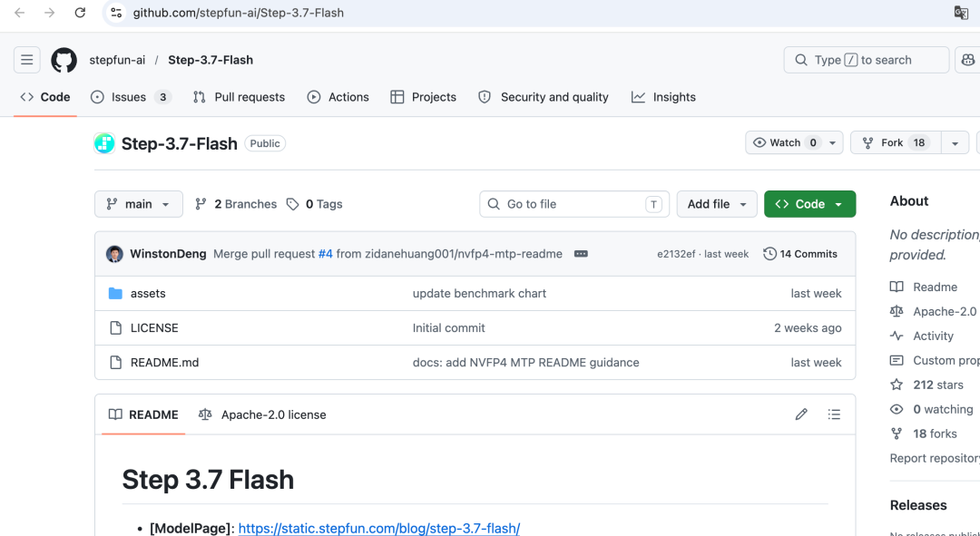
Task: Open Step-3.7-Flash breadcrumb link
Action: click(x=211, y=60)
